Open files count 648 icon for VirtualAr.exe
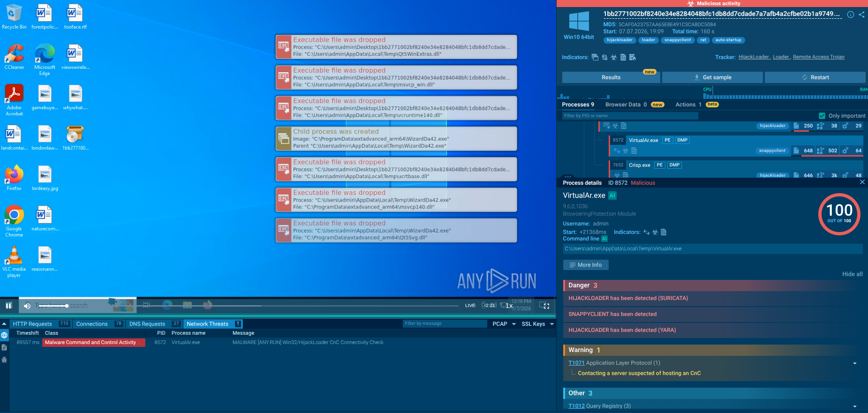This screenshot has height=413, width=868. [x=796, y=150]
